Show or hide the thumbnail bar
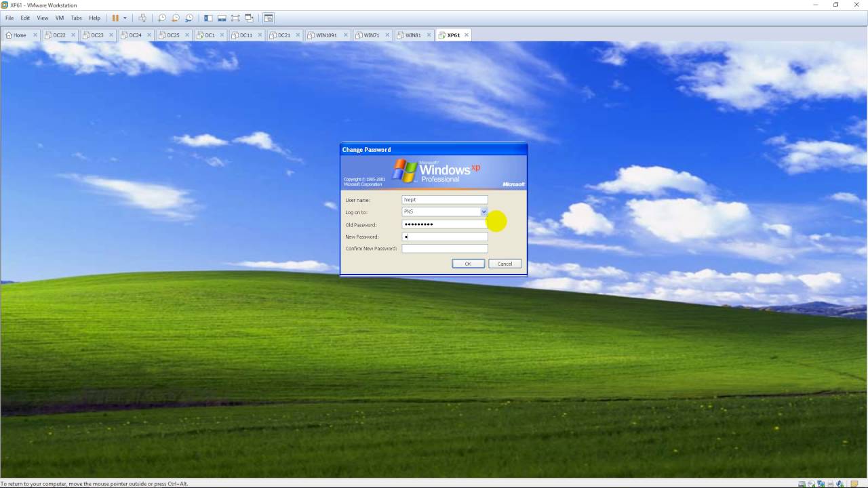Screen dimensions: 868x488 (x=222, y=18)
